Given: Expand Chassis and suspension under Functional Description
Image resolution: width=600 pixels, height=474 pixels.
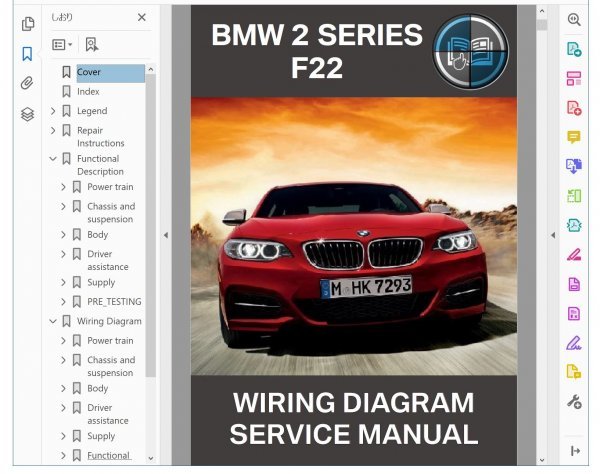Looking at the screenshot, I should tap(64, 207).
